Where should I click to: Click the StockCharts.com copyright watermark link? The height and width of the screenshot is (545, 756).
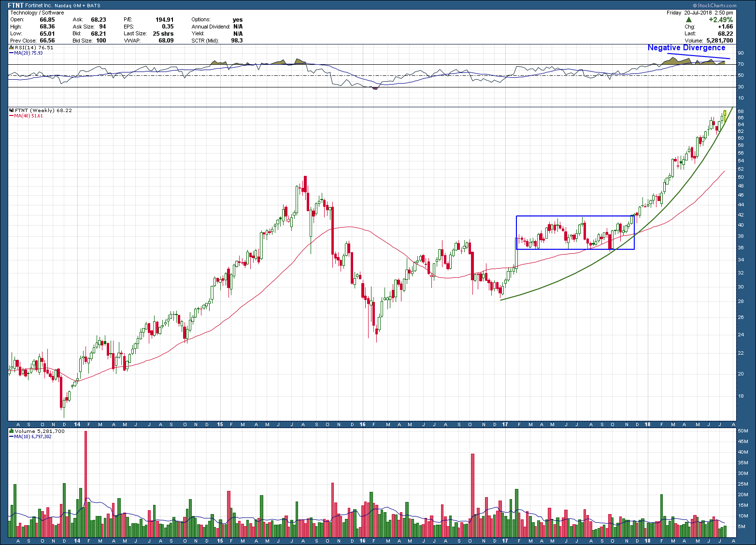pos(715,6)
